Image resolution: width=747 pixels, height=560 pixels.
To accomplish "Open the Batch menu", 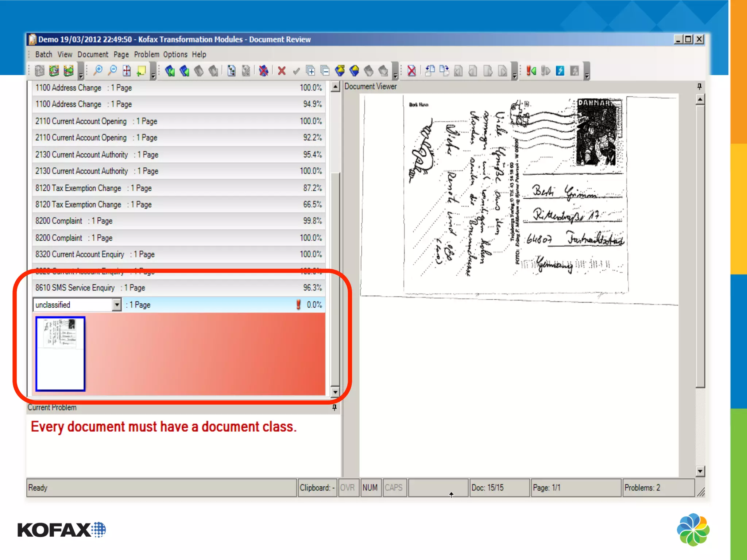I will (x=43, y=54).
